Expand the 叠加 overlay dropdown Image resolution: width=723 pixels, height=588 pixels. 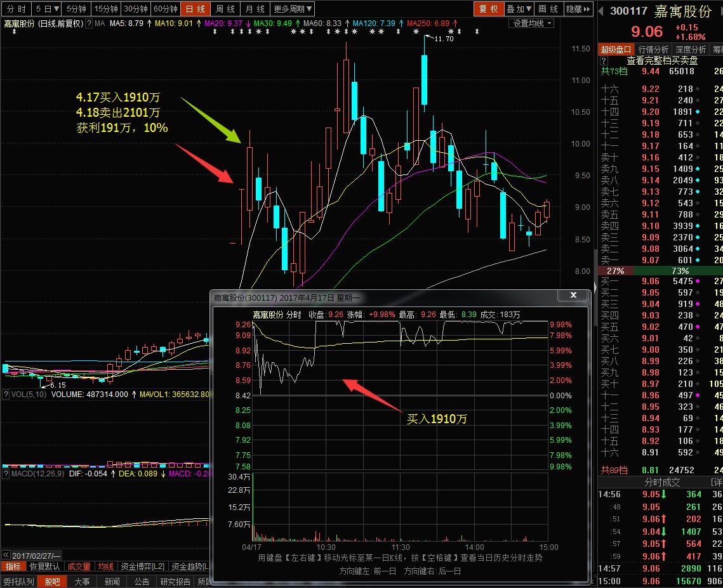click(518, 9)
